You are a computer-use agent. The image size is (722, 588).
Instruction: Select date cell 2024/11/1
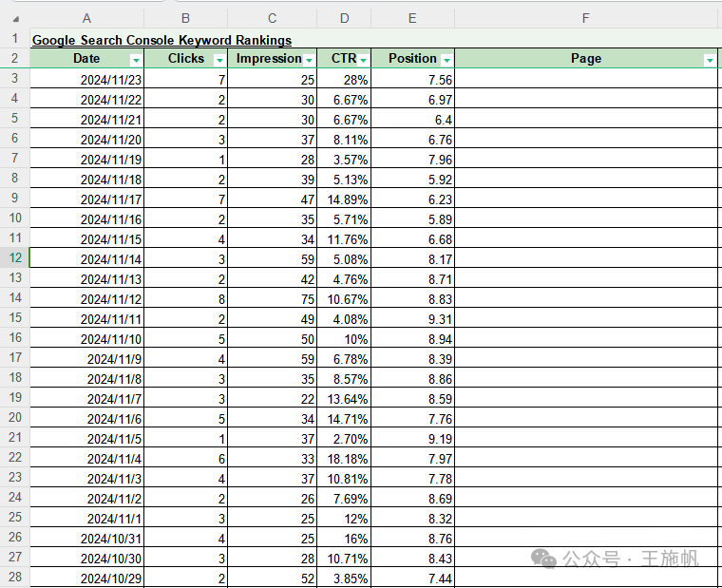point(87,519)
